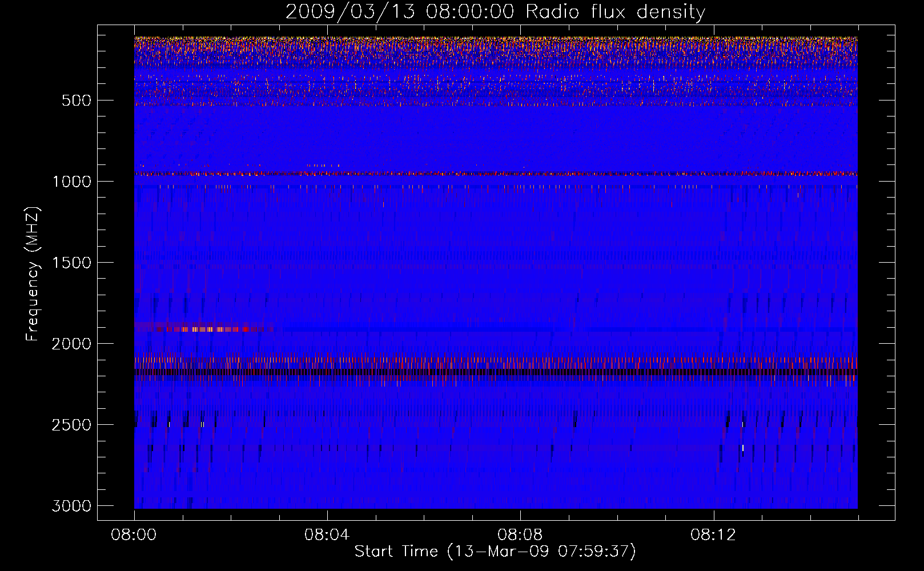The width and height of the screenshot is (924, 571).
Task: Click the 500 frequency tick label
Action: coord(77,100)
